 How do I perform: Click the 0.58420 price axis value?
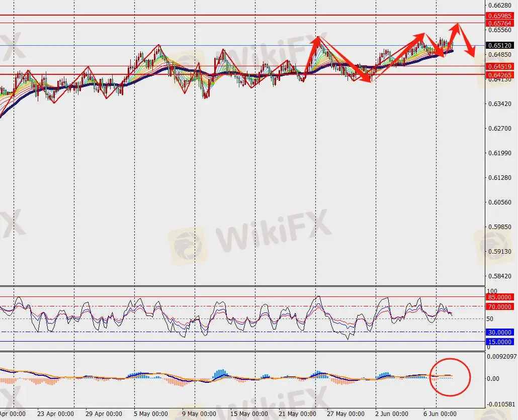tap(500, 276)
